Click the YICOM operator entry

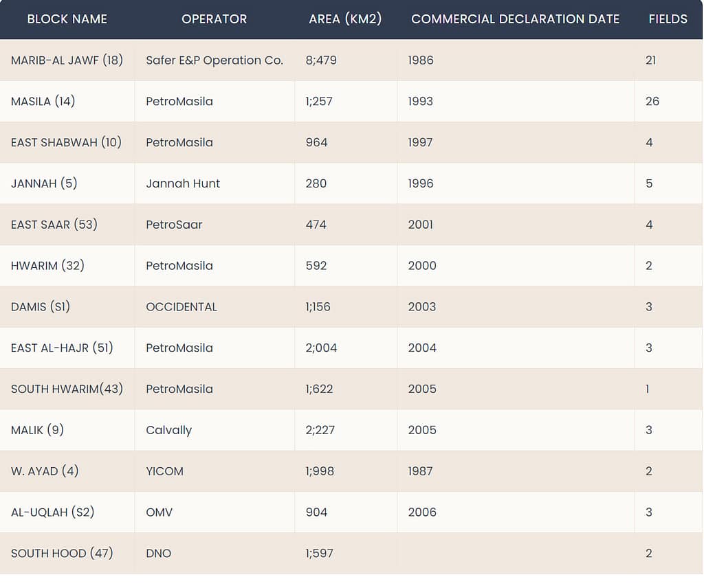[164, 472]
